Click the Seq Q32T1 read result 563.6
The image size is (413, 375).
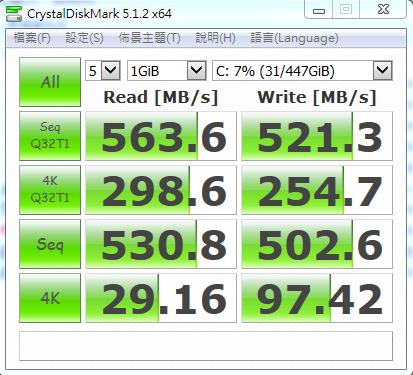161,136
